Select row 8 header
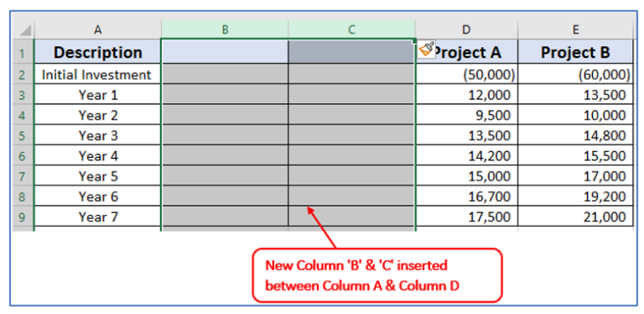 23,196
